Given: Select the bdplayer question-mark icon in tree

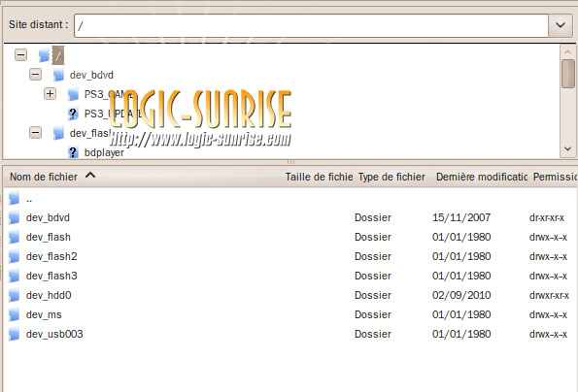Looking at the screenshot, I should 73,152.
